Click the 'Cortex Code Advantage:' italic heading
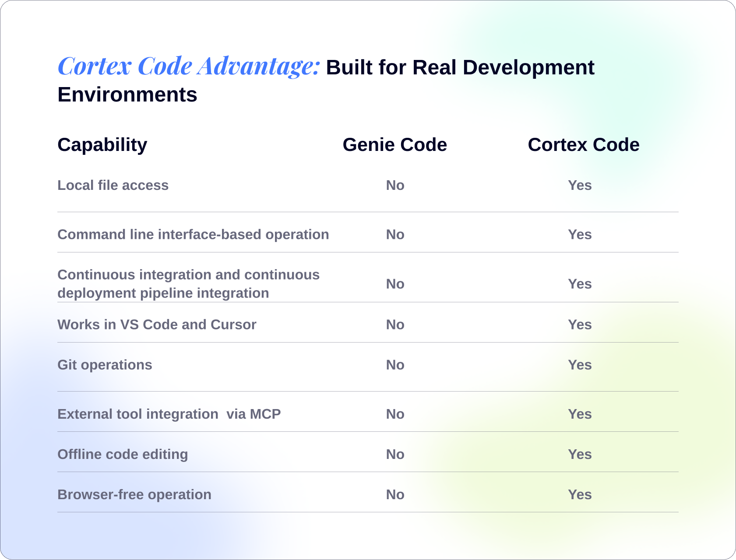The image size is (736, 560). 189,66
